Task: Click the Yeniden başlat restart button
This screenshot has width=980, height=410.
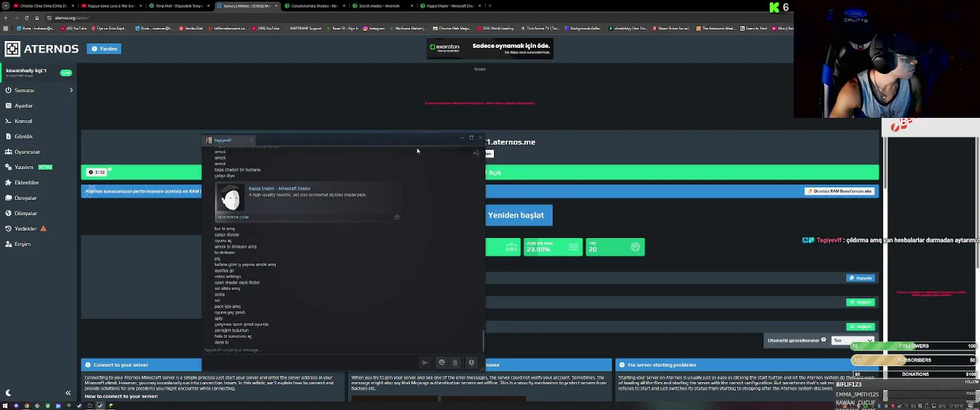Action: [x=518, y=215]
